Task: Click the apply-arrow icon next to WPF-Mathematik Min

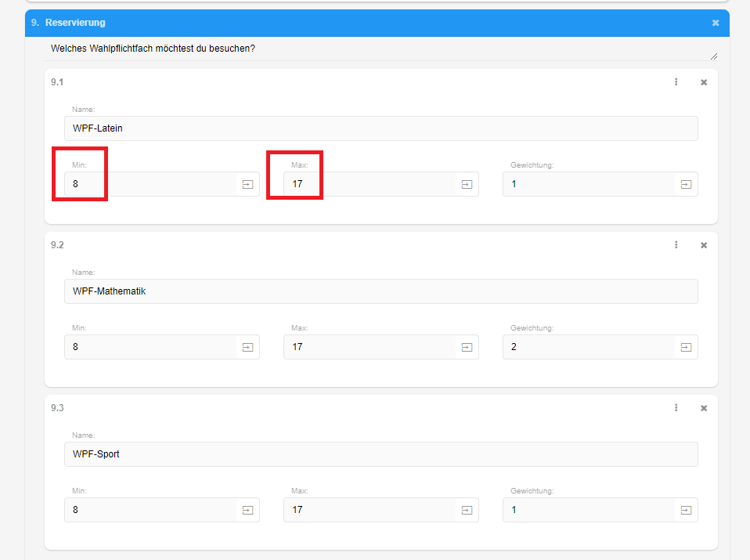Action: (x=247, y=347)
